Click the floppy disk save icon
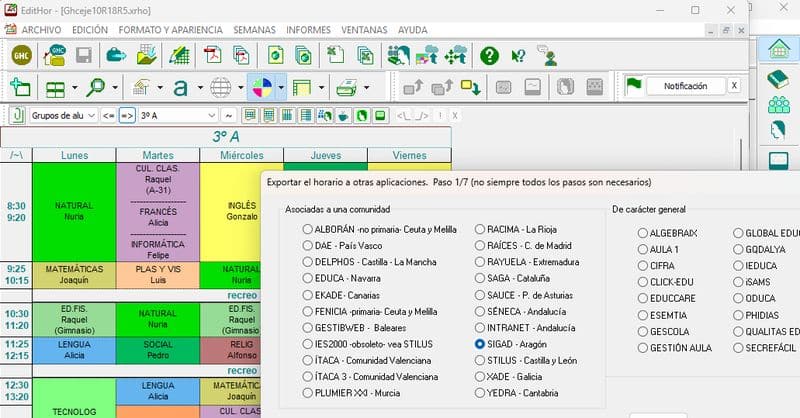The width and height of the screenshot is (800, 418). click(84, 55)
